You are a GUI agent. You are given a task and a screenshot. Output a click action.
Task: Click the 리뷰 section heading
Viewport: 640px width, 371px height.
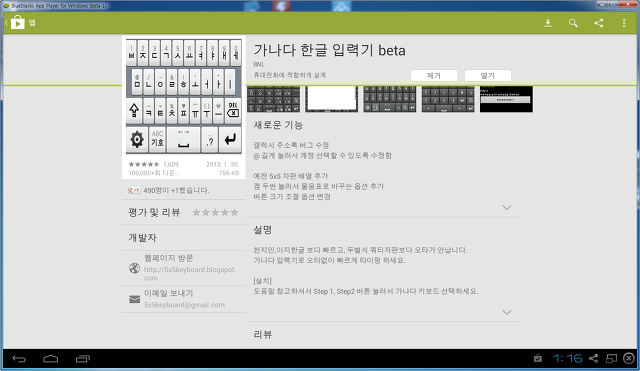(x=263, y=335)
